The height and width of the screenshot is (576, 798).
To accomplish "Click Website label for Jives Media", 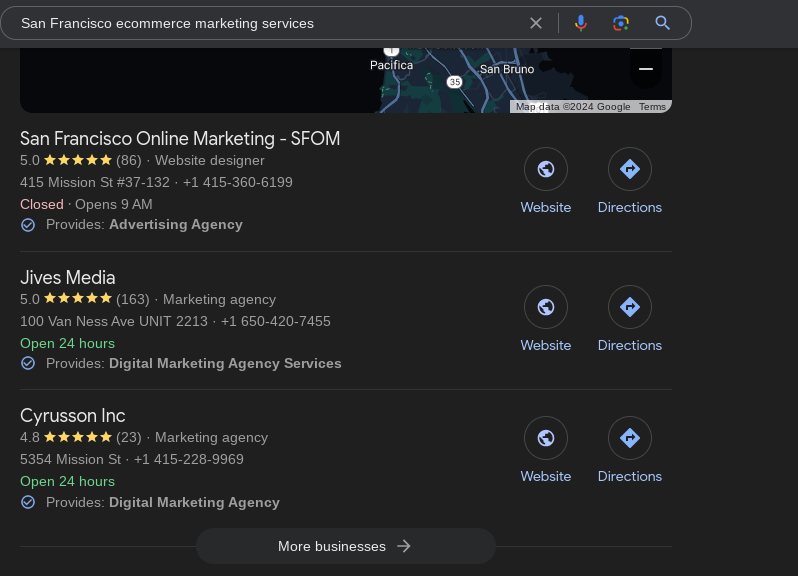I will (x=546, y=345).
